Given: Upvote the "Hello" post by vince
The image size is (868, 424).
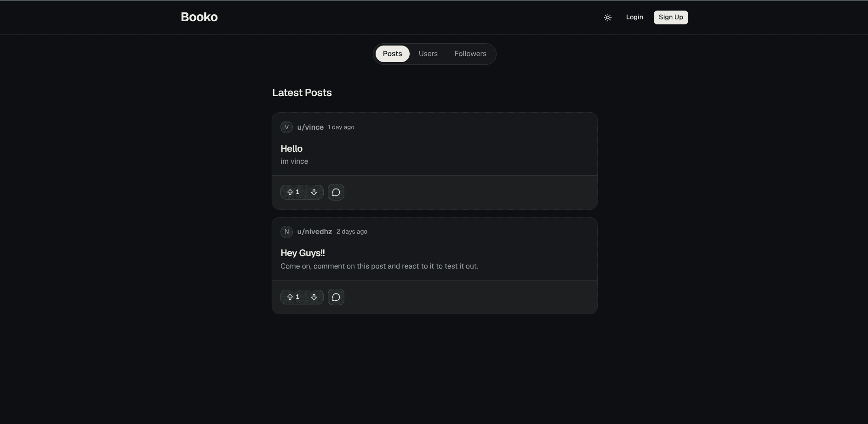Looking at the screenshot, I should (x=293, y=192).
